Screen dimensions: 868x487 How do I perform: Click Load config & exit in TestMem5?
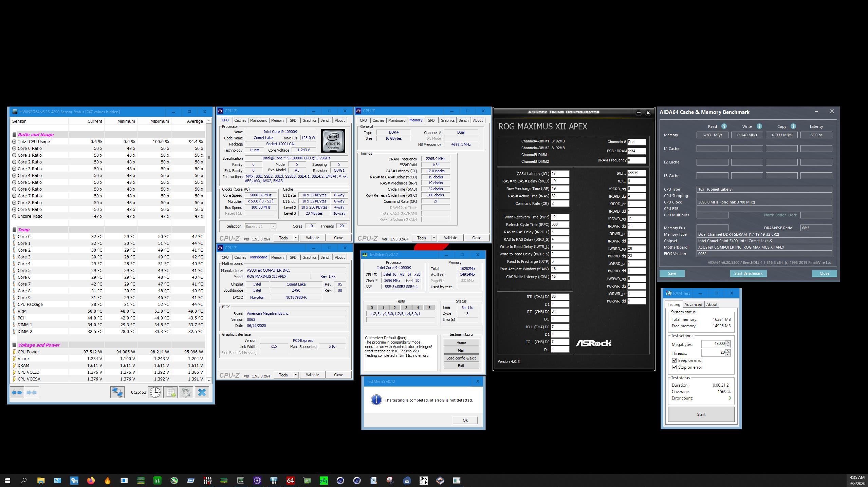[x=461, y=358]
